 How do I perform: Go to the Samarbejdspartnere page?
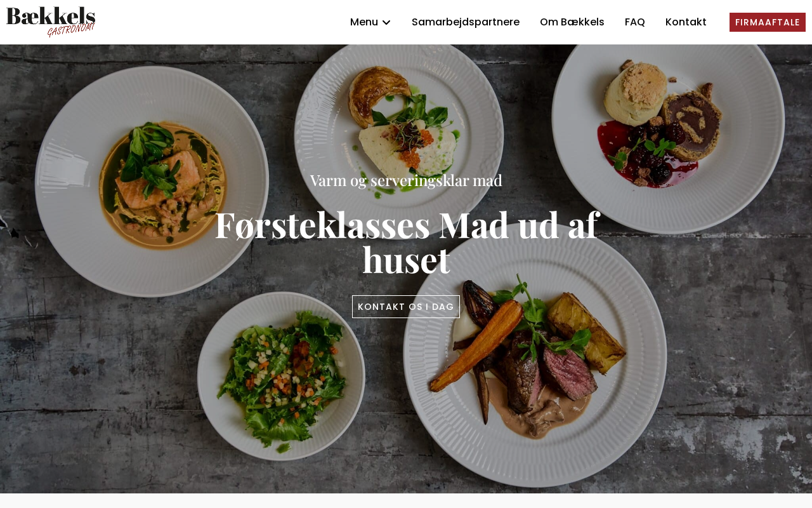pyautogui.click(x=466, y=22)
